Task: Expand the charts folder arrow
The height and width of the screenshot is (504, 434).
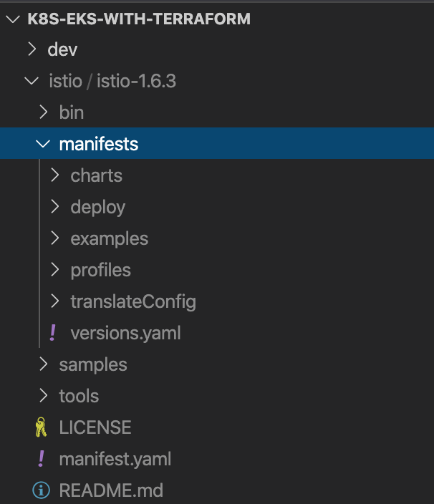Action: (x=55, y=175)
